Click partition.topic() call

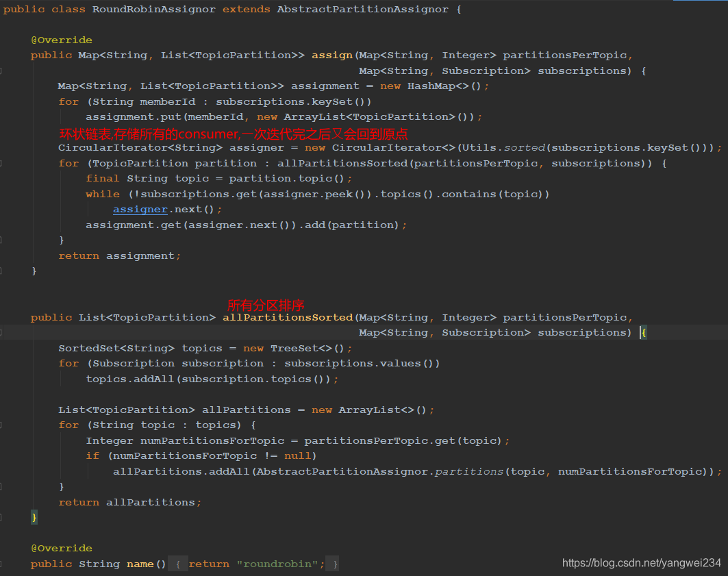click(286, 179)
